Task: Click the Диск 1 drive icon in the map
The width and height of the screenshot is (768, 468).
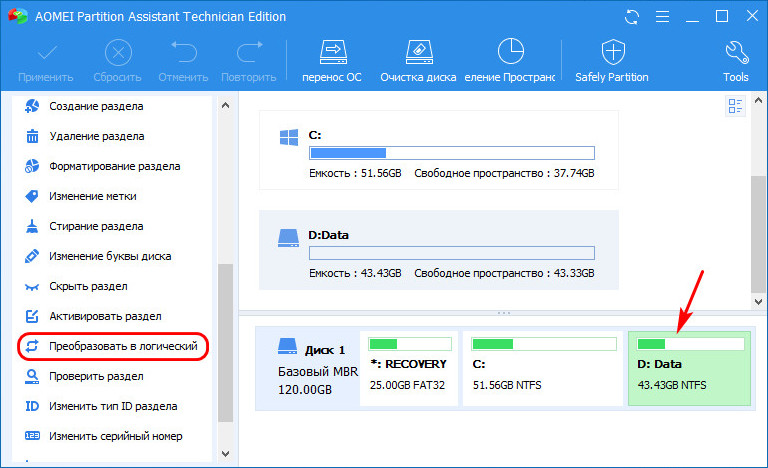Action: (x=288, y=346)
